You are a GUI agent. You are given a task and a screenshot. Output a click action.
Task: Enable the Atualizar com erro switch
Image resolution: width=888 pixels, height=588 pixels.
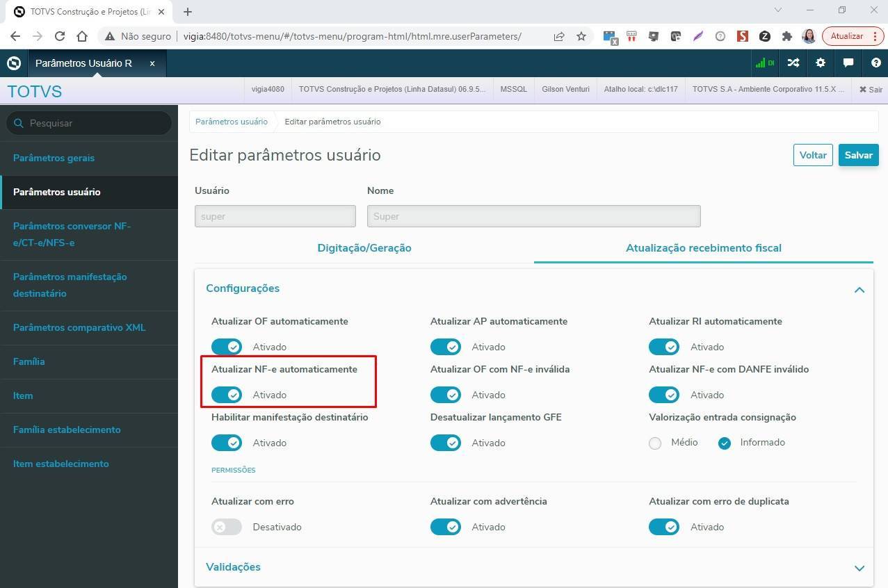pyautogui.click(x=227, y=527)
